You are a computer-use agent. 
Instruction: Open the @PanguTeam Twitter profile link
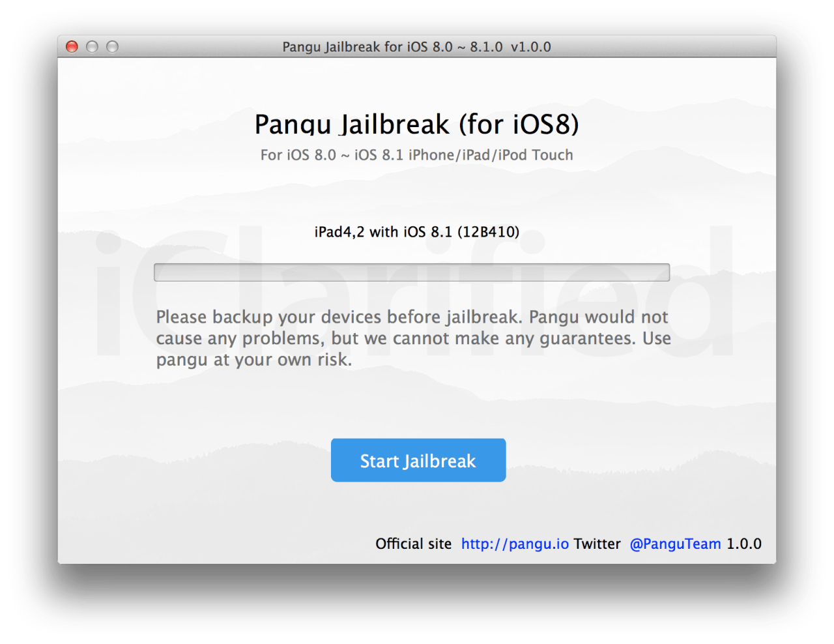[676, 543]
